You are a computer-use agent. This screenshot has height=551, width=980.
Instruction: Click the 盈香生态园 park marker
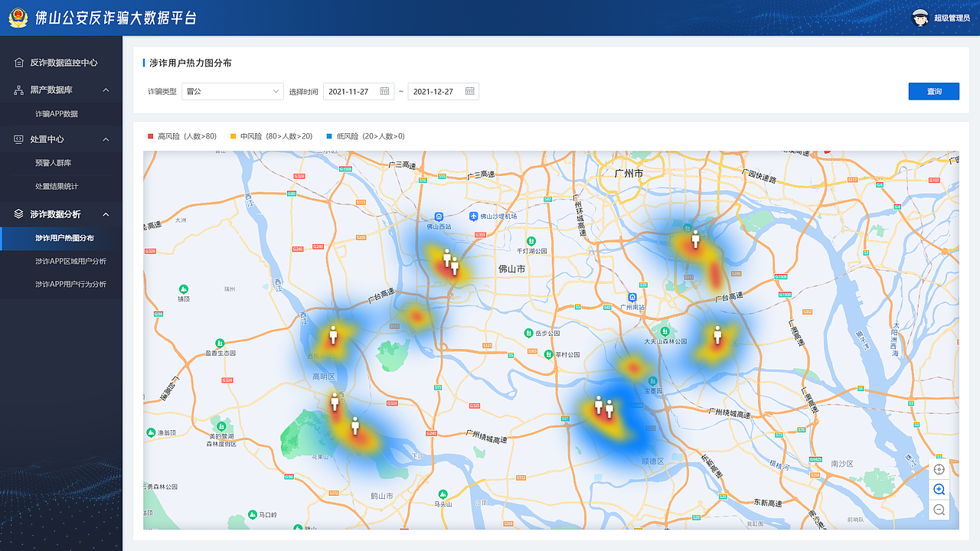220,343
